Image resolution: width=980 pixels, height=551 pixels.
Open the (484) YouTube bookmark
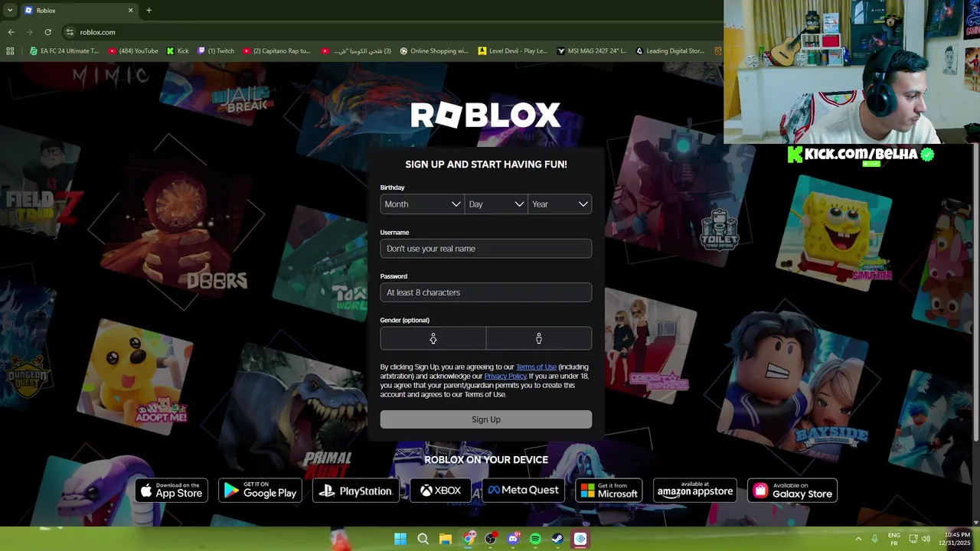pyautogui.click(x=133, y=51)
